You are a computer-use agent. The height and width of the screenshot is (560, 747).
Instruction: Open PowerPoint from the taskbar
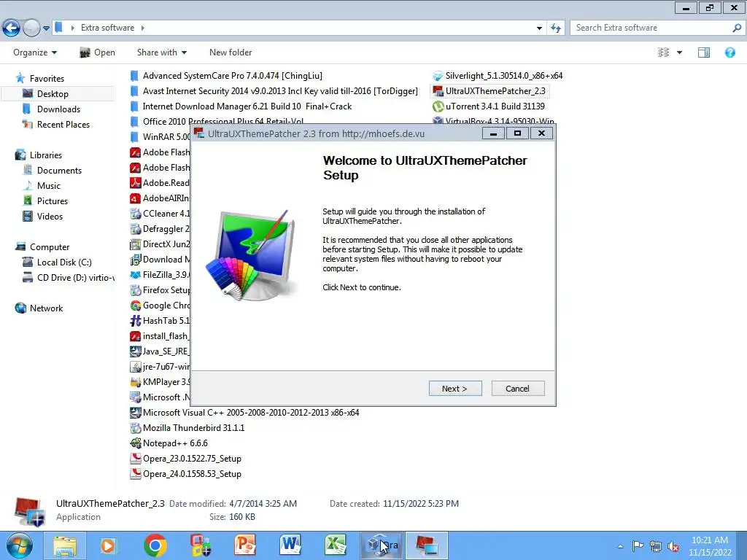click(245, 545)
